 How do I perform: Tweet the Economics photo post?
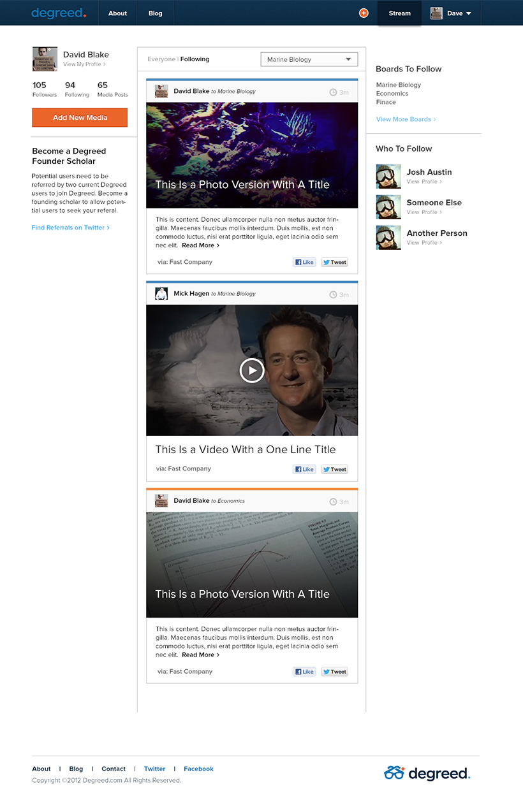click(334, 671)
